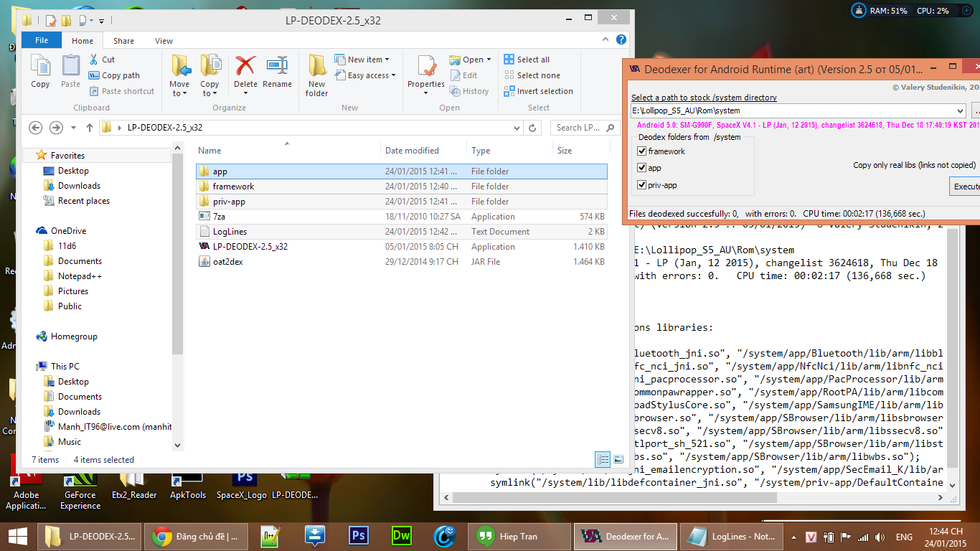Switch to Large icons view icon
The width and height of the screenshot is (980, 551).
click(618, 460)
